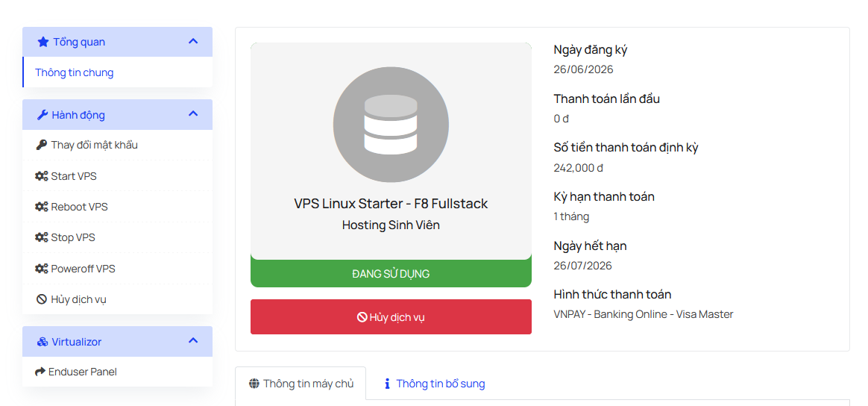Click the key icon for Thay đổi mật khẩu
Screen dimensions: 868x406
tap(42, 145)
